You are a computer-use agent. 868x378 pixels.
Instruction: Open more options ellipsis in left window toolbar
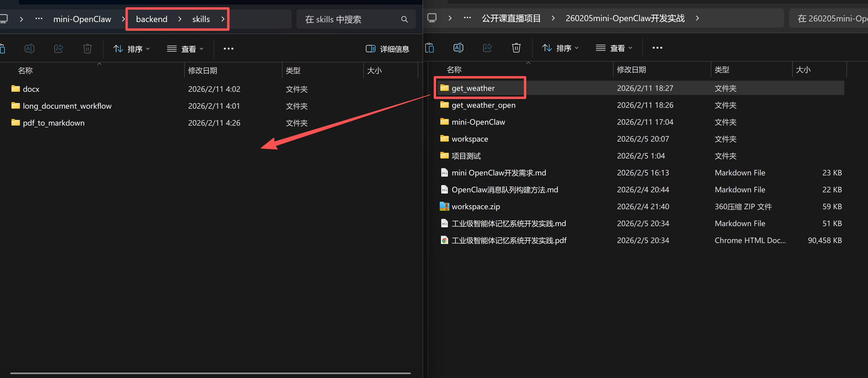pos(228,49)
